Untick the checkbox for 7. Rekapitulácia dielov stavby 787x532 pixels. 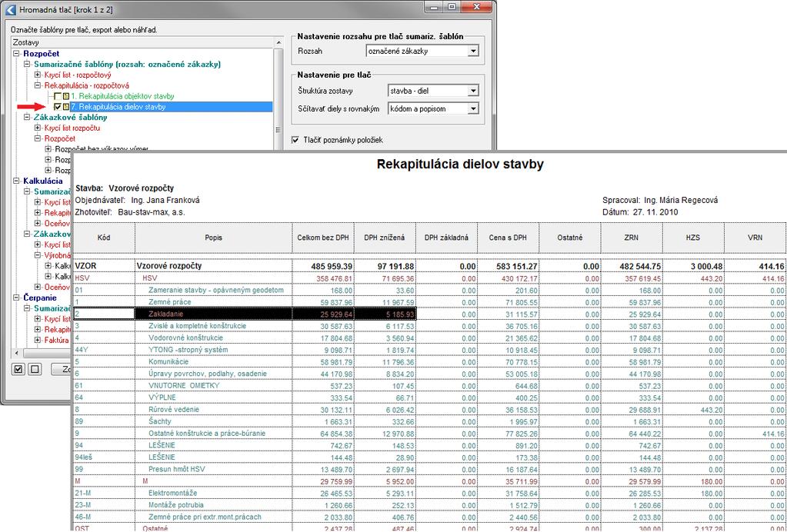58,107
